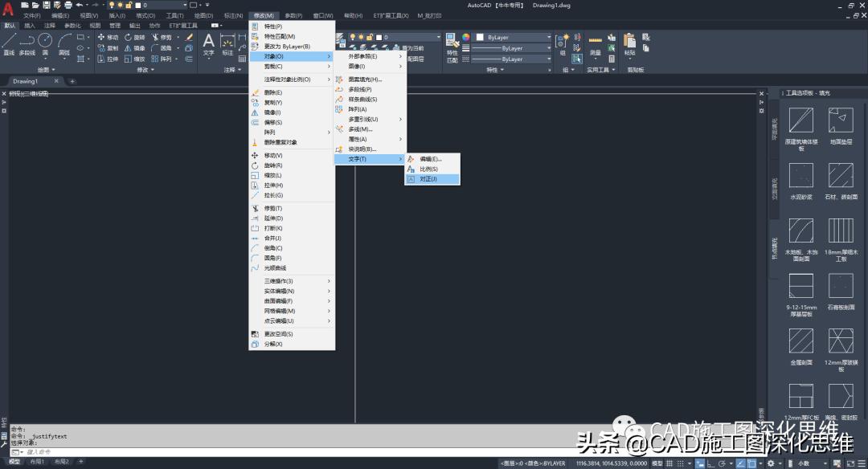
Task: Click the Print icon in quick access toolbar
Action: tap(68, 5)
